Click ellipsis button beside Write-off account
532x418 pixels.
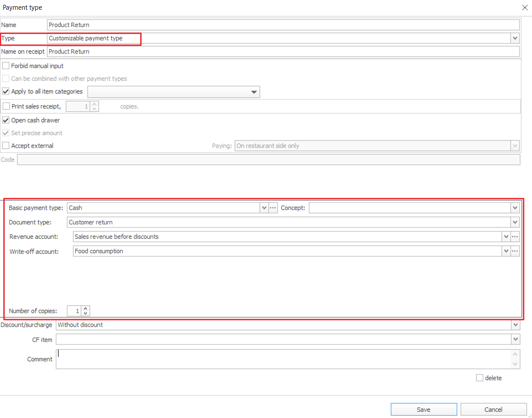pos(515,251)
